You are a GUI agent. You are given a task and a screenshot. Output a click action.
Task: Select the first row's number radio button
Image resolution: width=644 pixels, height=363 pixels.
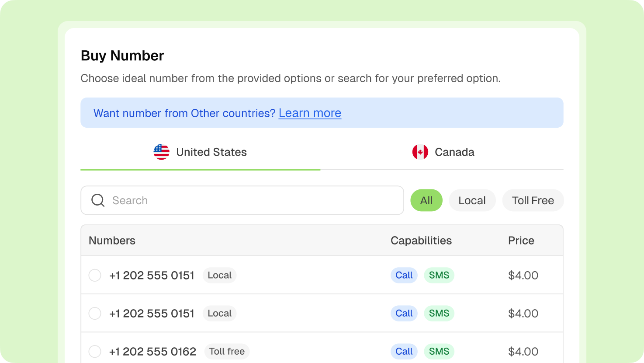(95, 276)
